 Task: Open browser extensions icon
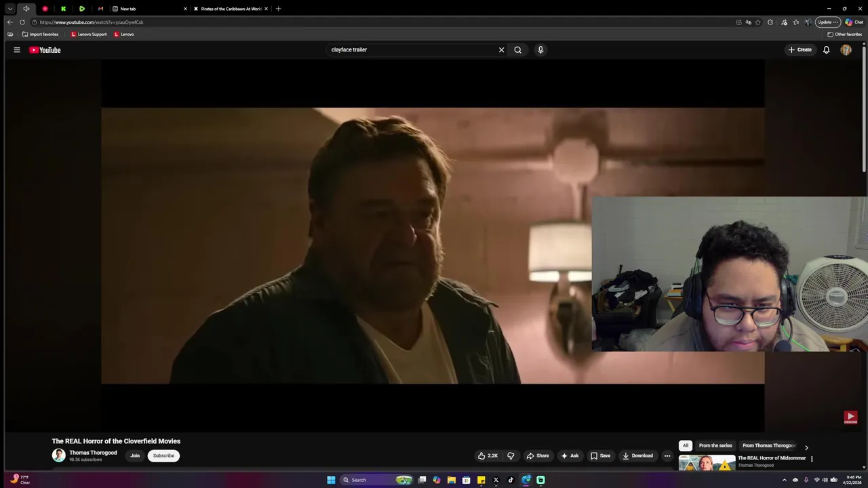pyautogui.click(x=770, y=22)
